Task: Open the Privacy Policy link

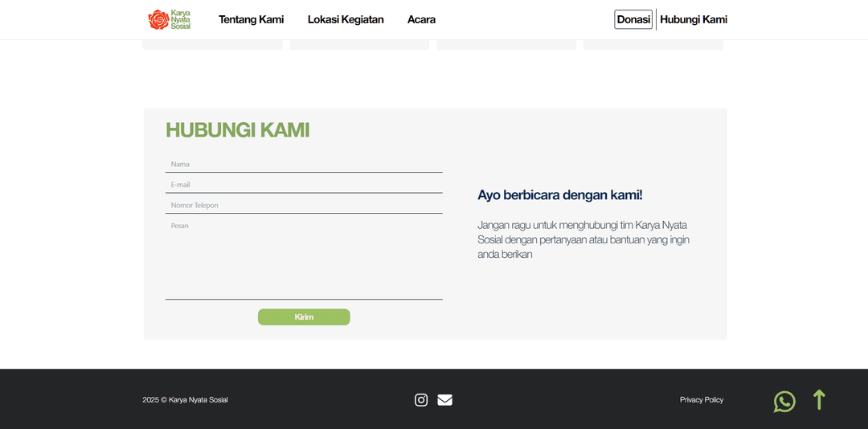Action: (702, 400)
